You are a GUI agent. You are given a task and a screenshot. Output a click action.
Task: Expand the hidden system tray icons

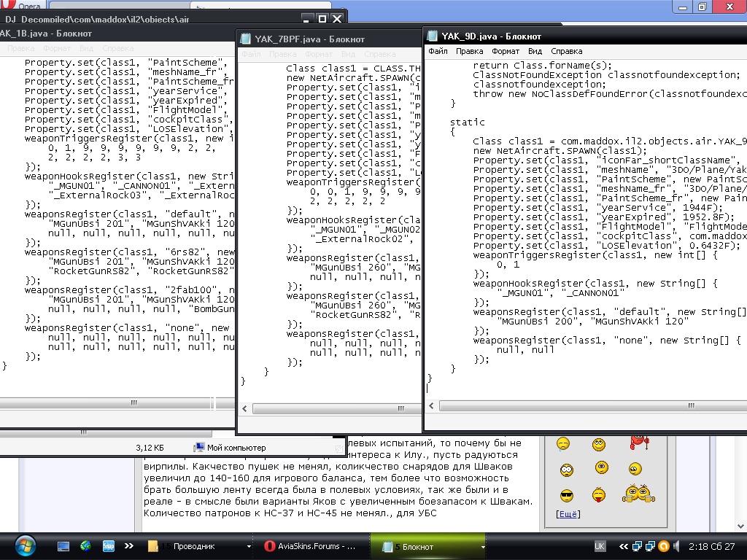point(624,546)
